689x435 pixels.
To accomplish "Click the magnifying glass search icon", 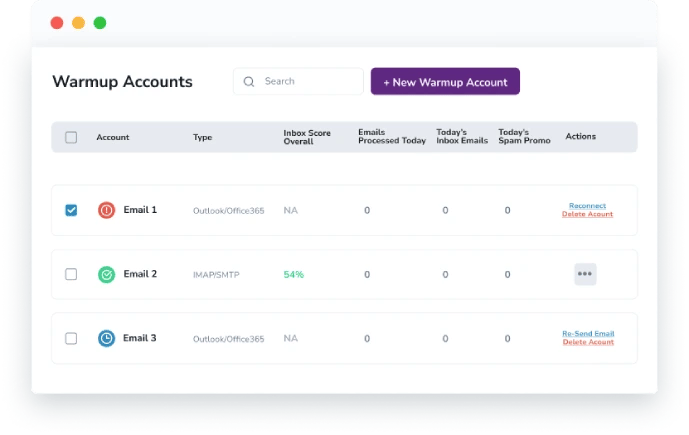I will click(x=249, y=82).
